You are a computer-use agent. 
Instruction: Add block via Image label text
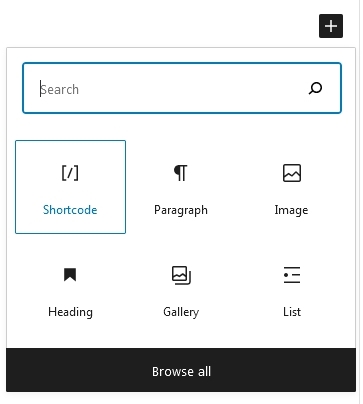pos(291,210)
